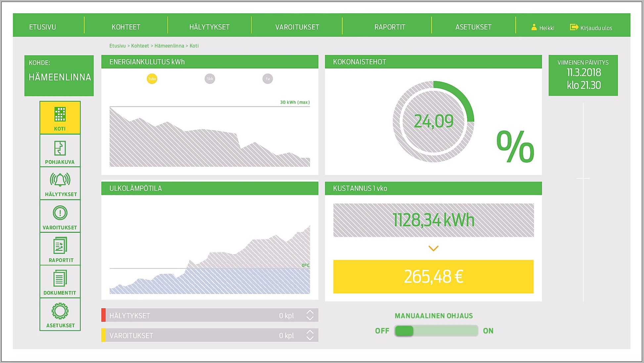Click the orange chevron under 1128,34 kWh
The image size is (644, 363).
[x=433, y=248]
